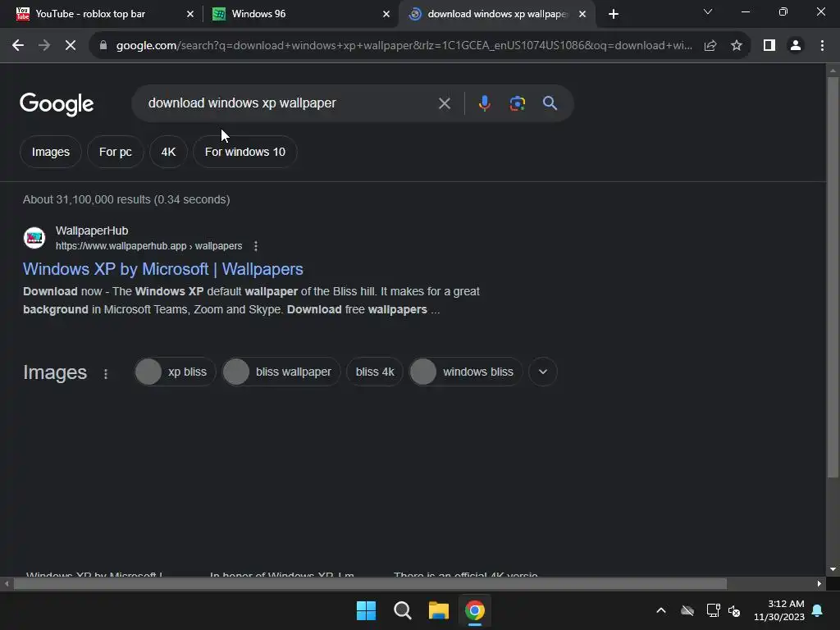Open WallpaperHub result options three dots
Image resolution: width=840 pixels, height=630 pixels.
256,246
